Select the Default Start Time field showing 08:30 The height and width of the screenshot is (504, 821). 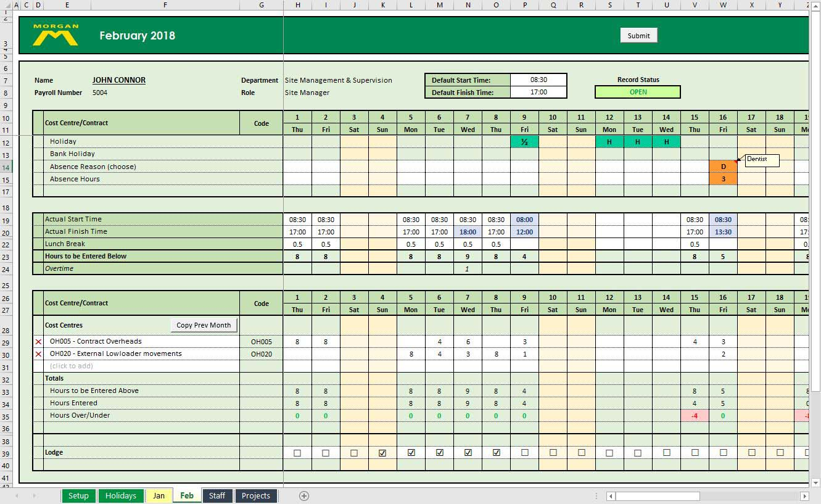[x=538, y=80]
